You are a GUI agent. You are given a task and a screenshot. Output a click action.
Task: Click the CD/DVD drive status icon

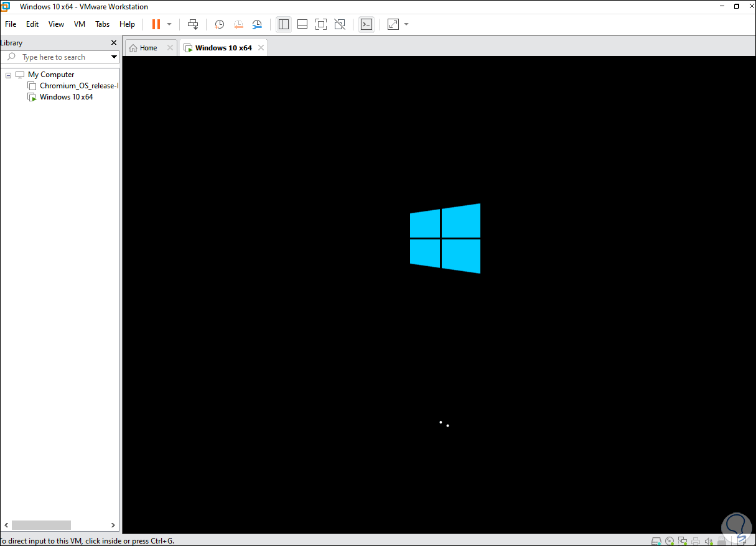670,541
